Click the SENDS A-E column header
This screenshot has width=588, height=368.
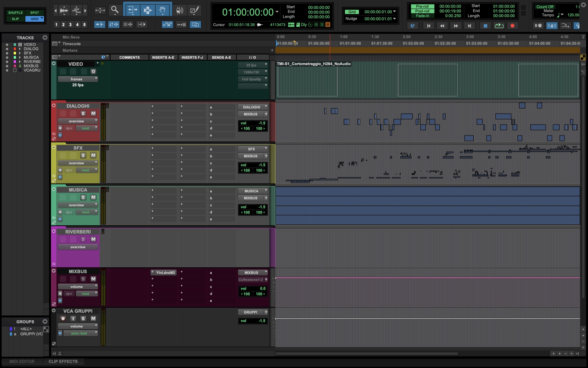[x=221, y=57]
